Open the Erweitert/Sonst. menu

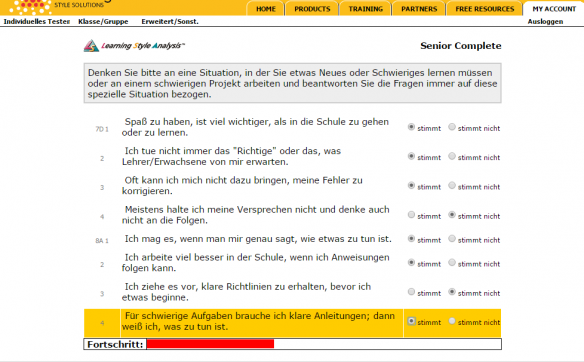[170, 22]
